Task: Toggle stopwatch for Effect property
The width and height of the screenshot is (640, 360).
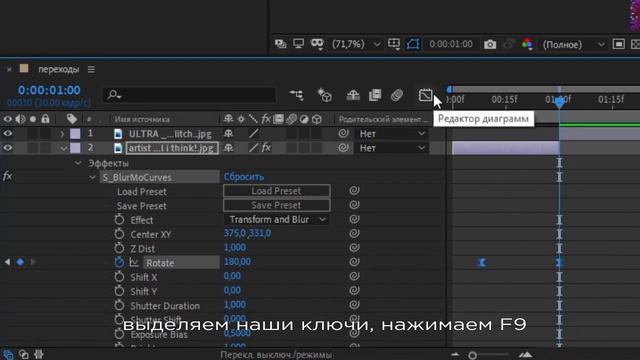Action: tap(119, 220)
